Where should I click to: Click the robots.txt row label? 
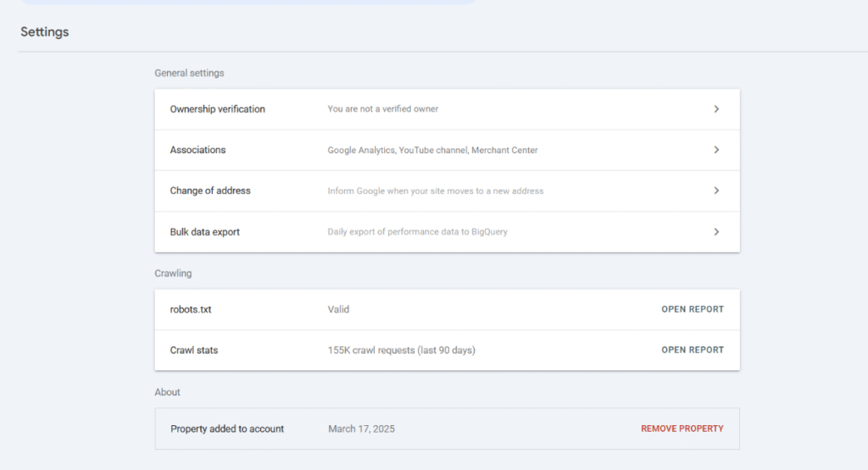point(191,309)
